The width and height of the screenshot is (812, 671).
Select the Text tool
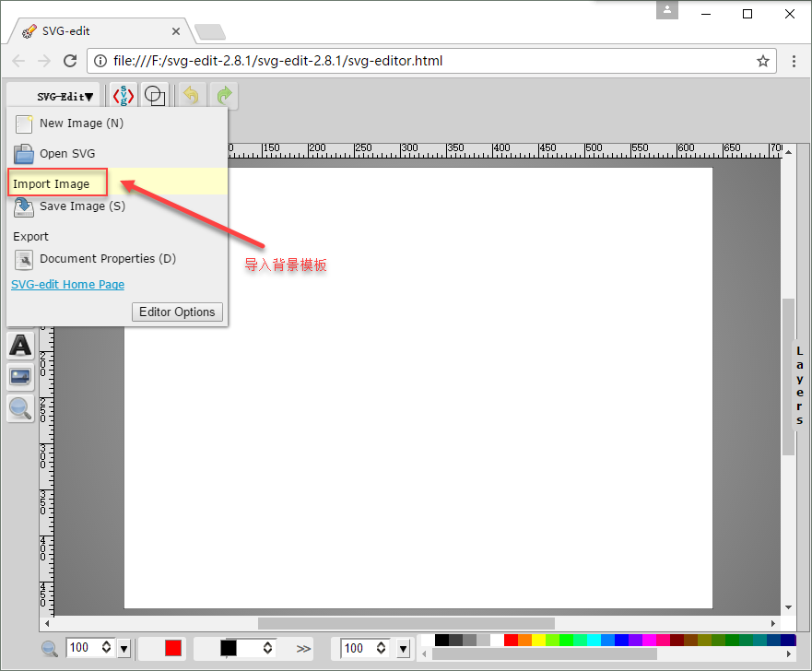[x=20, y=346]
